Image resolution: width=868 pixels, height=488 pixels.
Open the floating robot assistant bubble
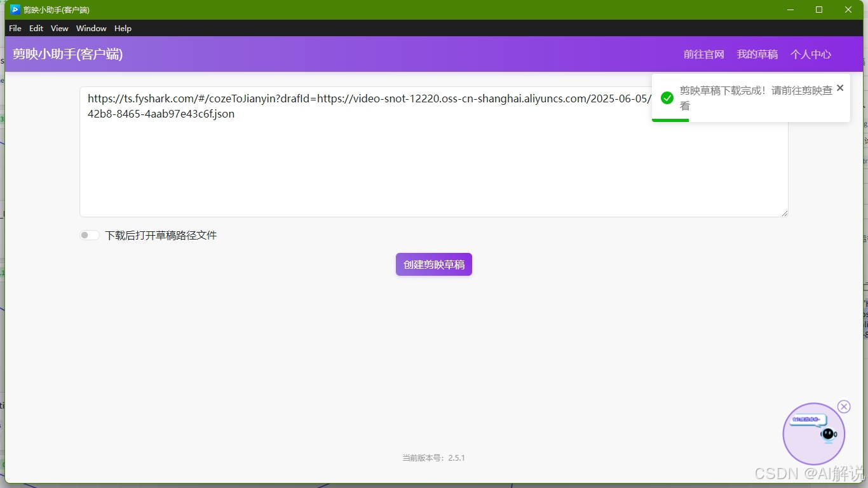tap(813, 434)
